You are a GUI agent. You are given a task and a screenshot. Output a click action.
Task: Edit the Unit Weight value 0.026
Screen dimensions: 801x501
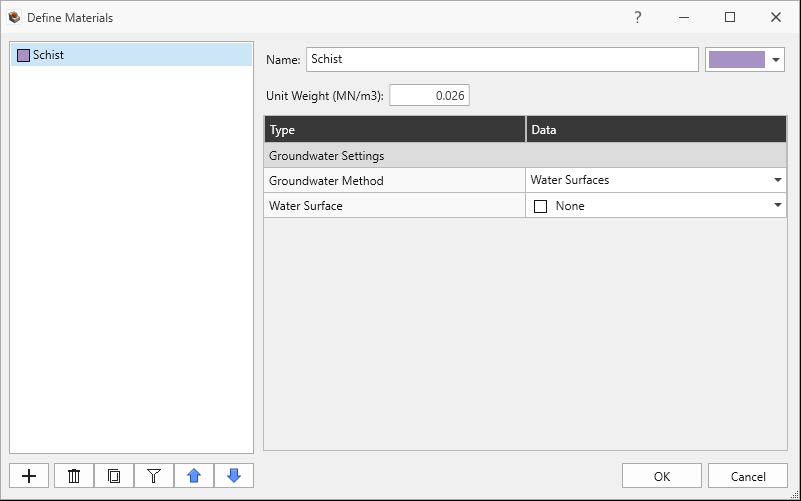pos(429,96)
